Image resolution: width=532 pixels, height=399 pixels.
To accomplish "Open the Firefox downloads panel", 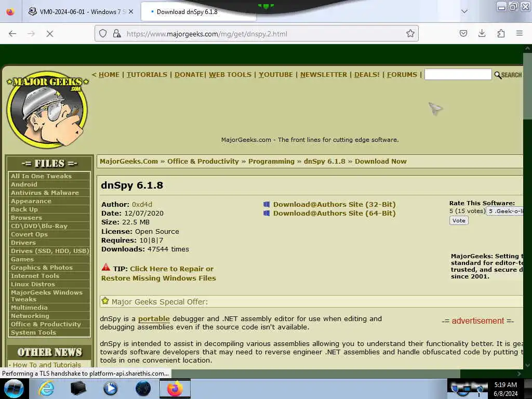I will (482, 33).
